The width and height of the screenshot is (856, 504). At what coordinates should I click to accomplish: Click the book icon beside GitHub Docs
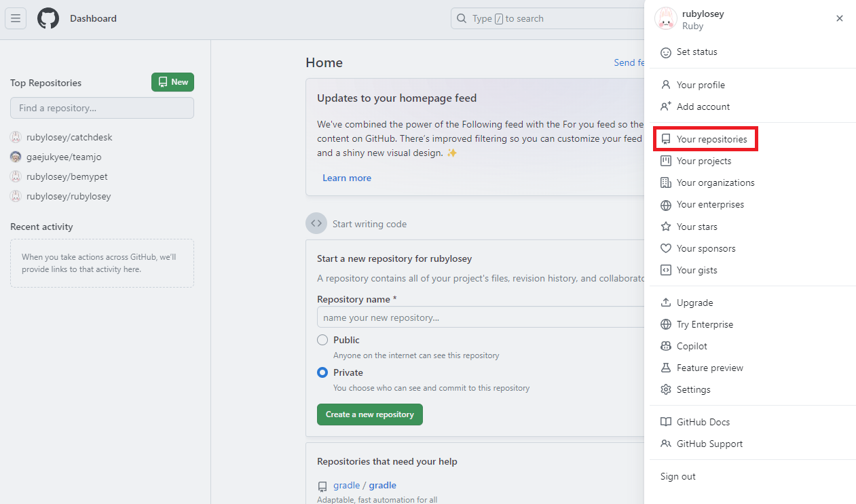(x=666, y=422)
